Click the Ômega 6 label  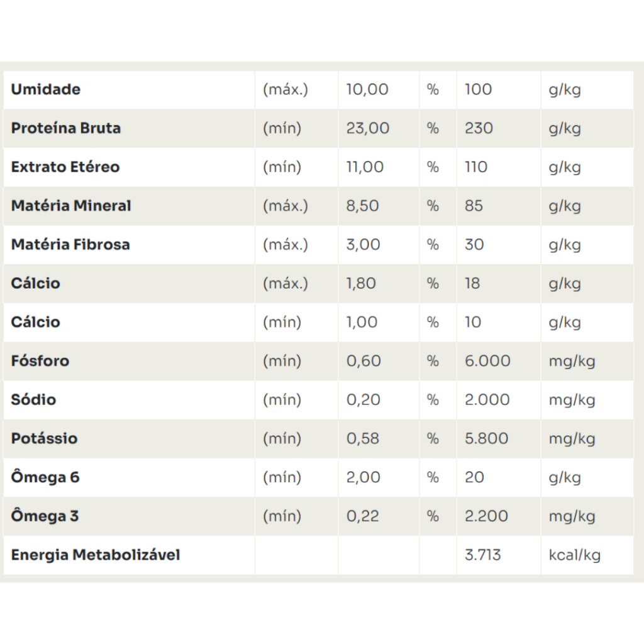tap(45, 477)
